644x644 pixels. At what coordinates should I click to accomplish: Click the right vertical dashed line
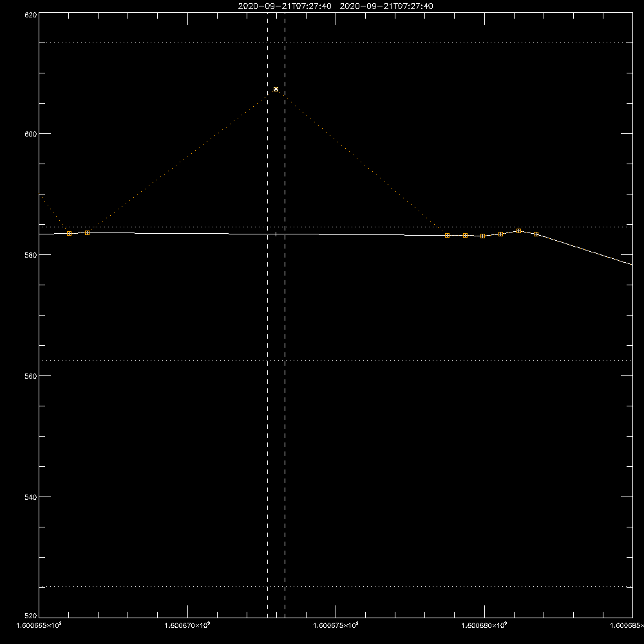[x=285, y=315]
